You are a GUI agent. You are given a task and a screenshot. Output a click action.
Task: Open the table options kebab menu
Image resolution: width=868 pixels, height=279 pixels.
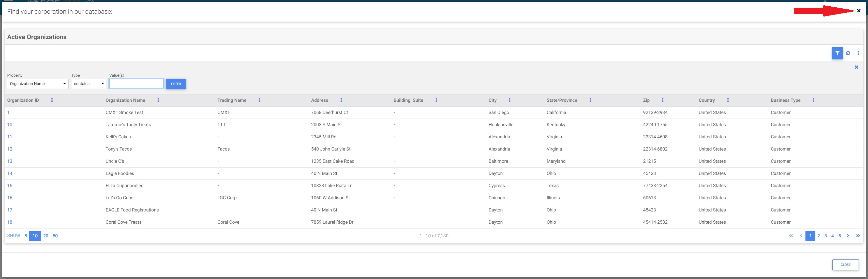pyautogui.click(x=858, y=53)
